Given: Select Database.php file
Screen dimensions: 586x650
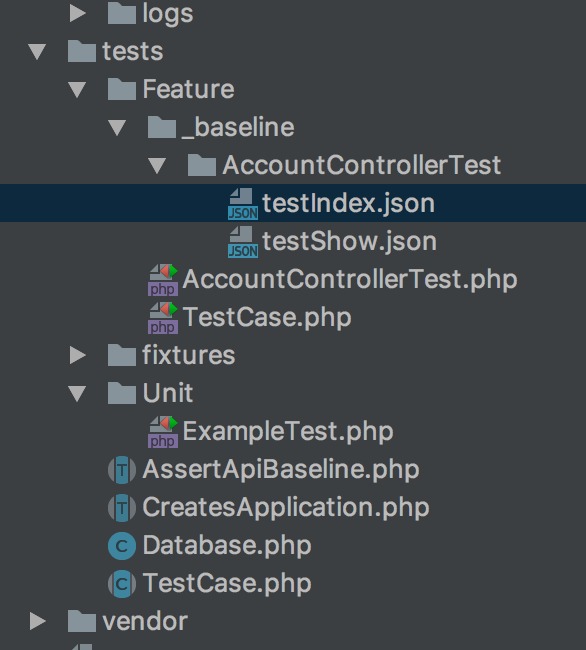Looking at the screenshot, I should point(227,546).
